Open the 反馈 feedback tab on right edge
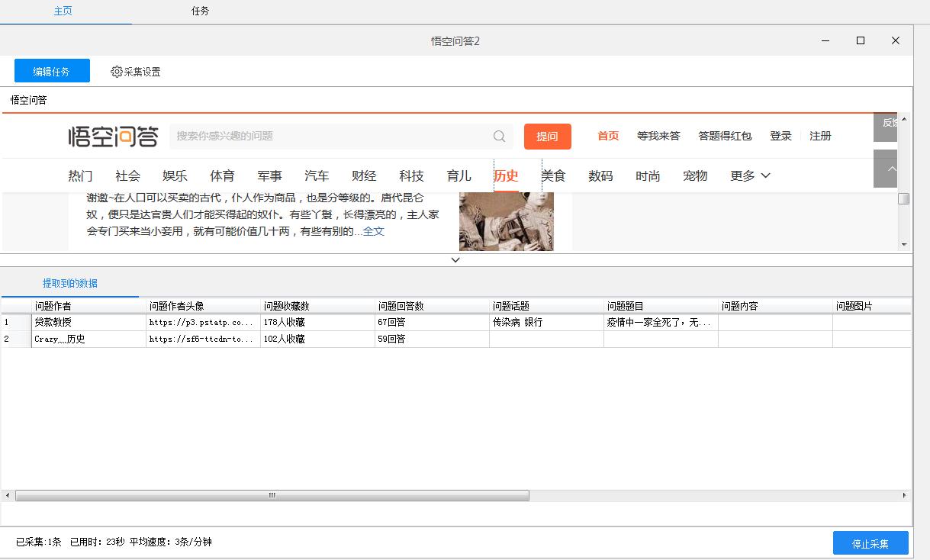Viewport: 930px width, 560px height. pyautogui.click(x=886, y=128)
